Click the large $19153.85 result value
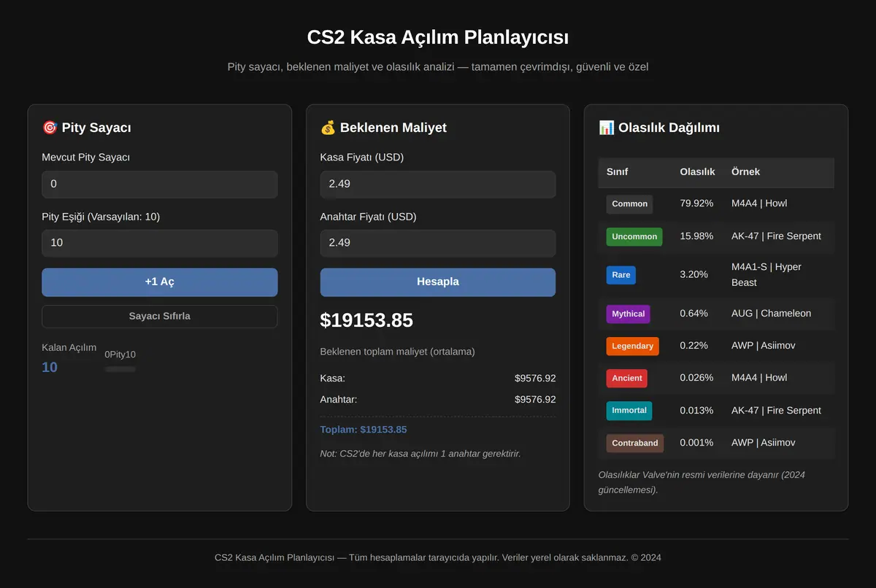 point(366,320)
